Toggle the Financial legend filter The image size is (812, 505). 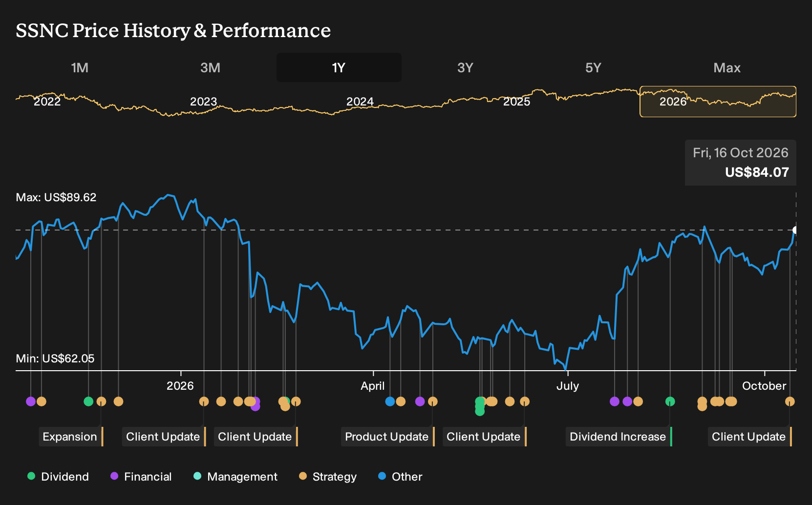click(141, 476)
